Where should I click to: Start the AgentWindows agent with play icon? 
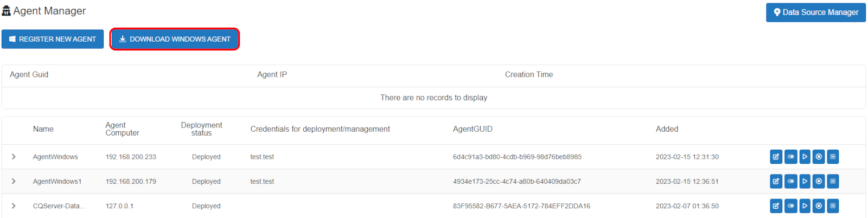coord(805,157)
